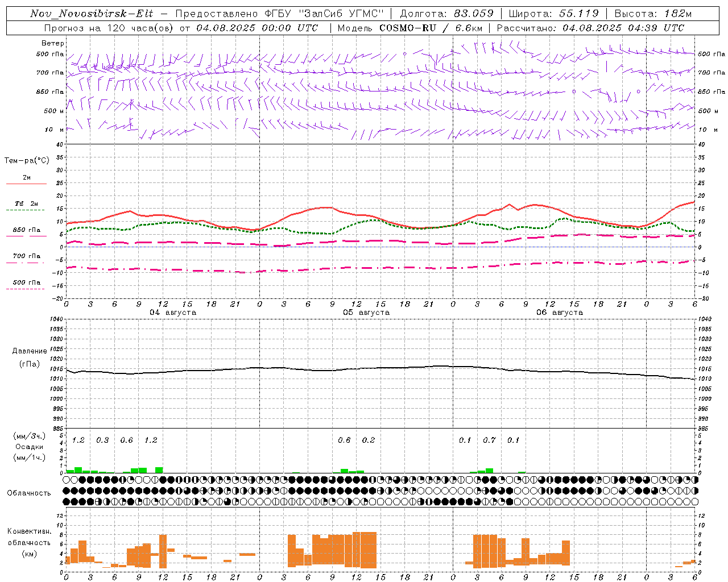Select the longitude value Долгота: 83.059
This screenshot has width=728, height=582.
tap(446, 14)
